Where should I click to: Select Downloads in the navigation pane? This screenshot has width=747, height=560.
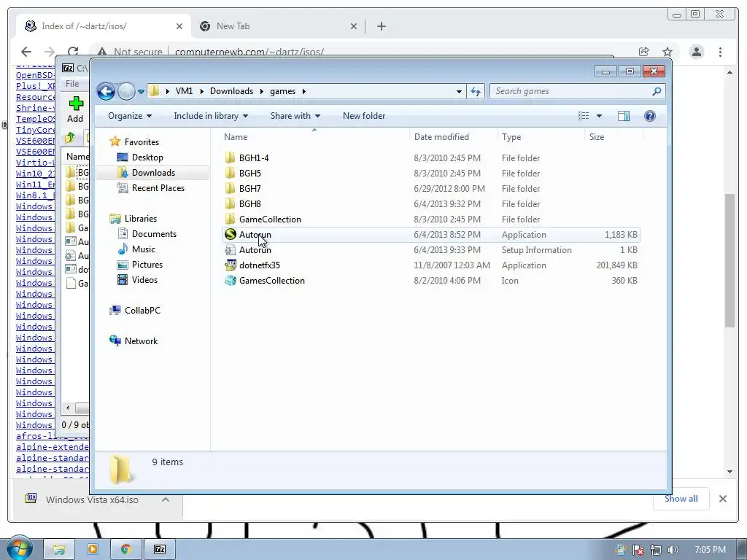tap(153, 172)
